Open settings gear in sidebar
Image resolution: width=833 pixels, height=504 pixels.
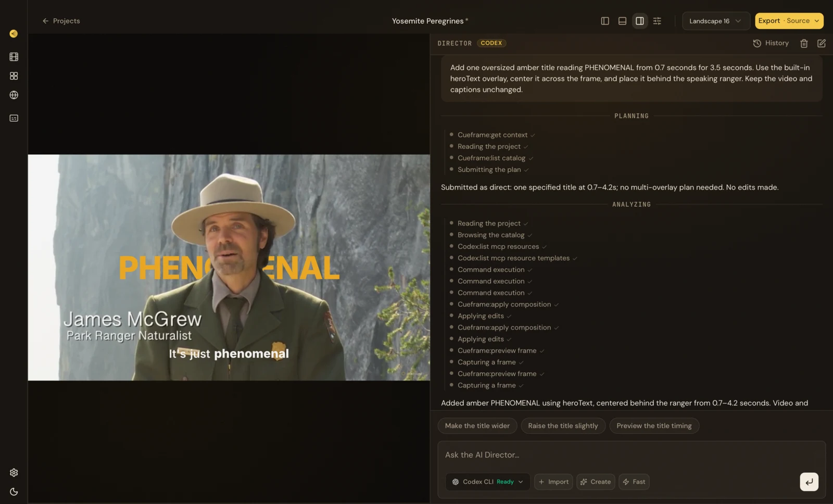(14, 473)
